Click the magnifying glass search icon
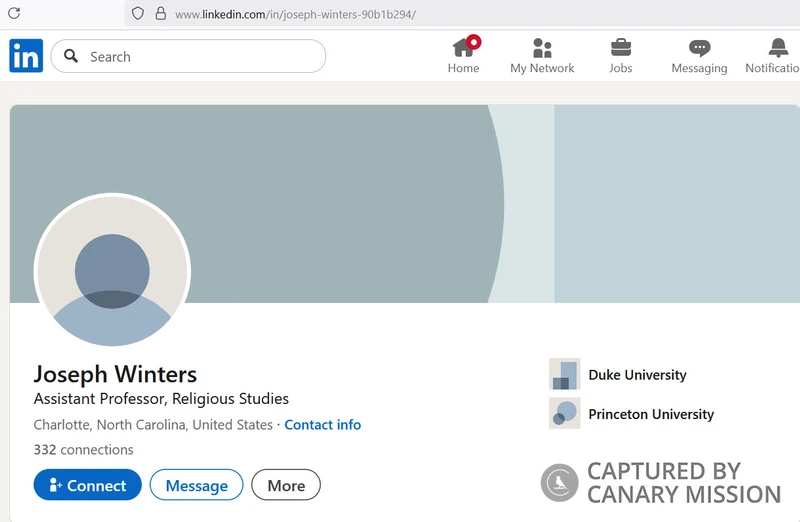The height and width of the screenshot is (522, 800). pos(71,56)
